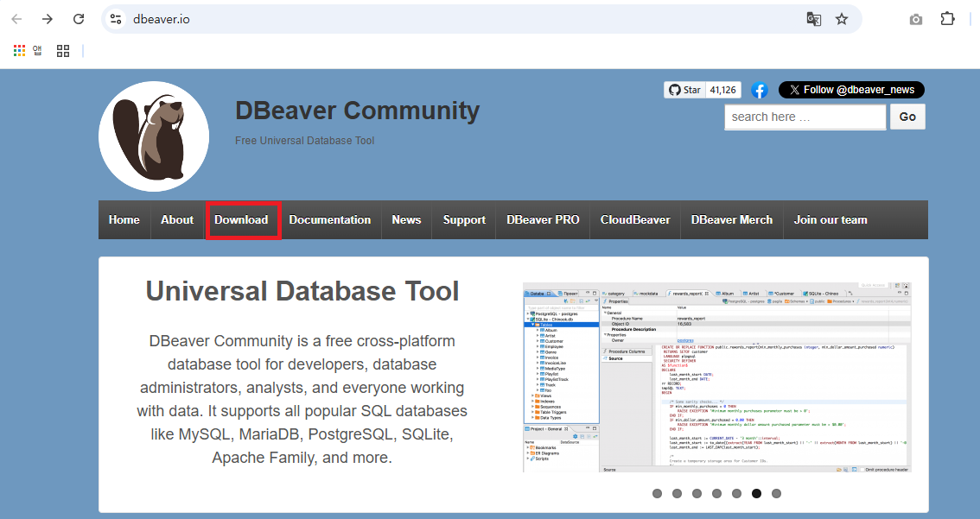The width and height of the screenshot is (980, 519).
Task: Select the second carousel dot
Action: pos(677,493)
